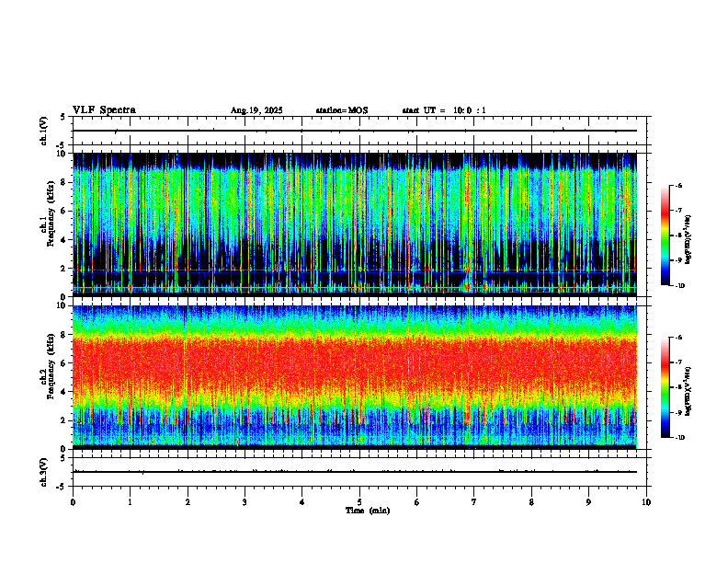Select the ch.1 color bar log(PSD) unit label
This screenshot has height=563, width=728.
click(x=688, y=239)
